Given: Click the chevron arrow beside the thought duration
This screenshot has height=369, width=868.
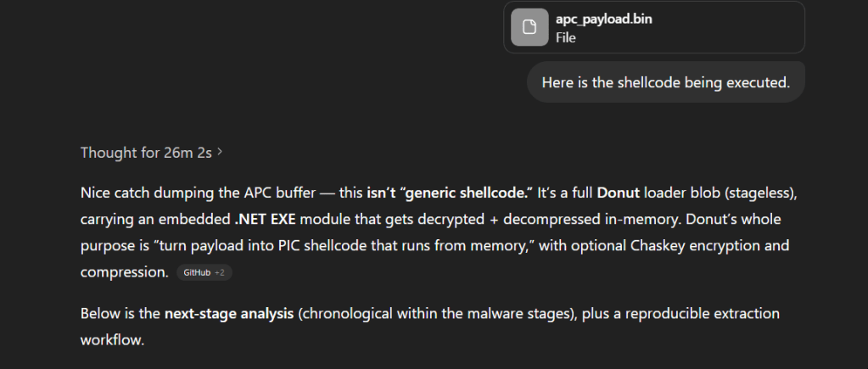Looking at the screenshot, I should [221, 153].
